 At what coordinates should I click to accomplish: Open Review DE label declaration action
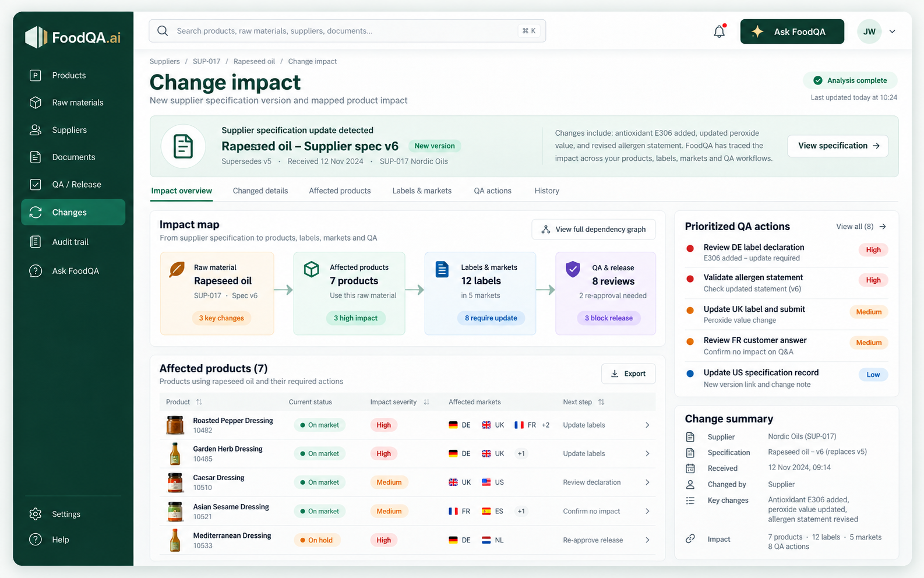pos(787,252)
